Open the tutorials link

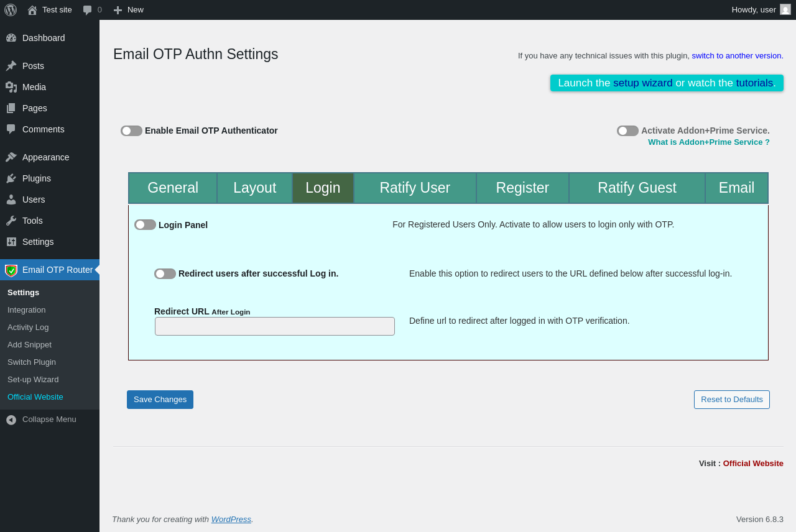pyautogui.click(x=754, y=83)
